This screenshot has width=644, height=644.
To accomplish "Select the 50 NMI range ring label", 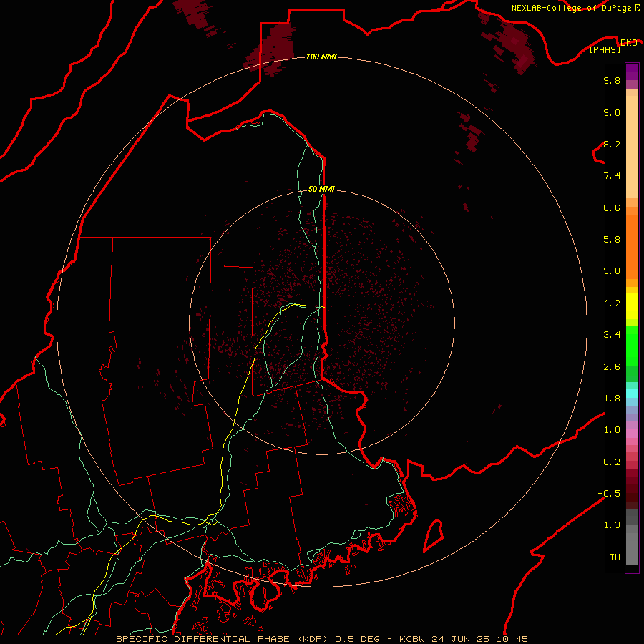I will click(x=321, y=189).
